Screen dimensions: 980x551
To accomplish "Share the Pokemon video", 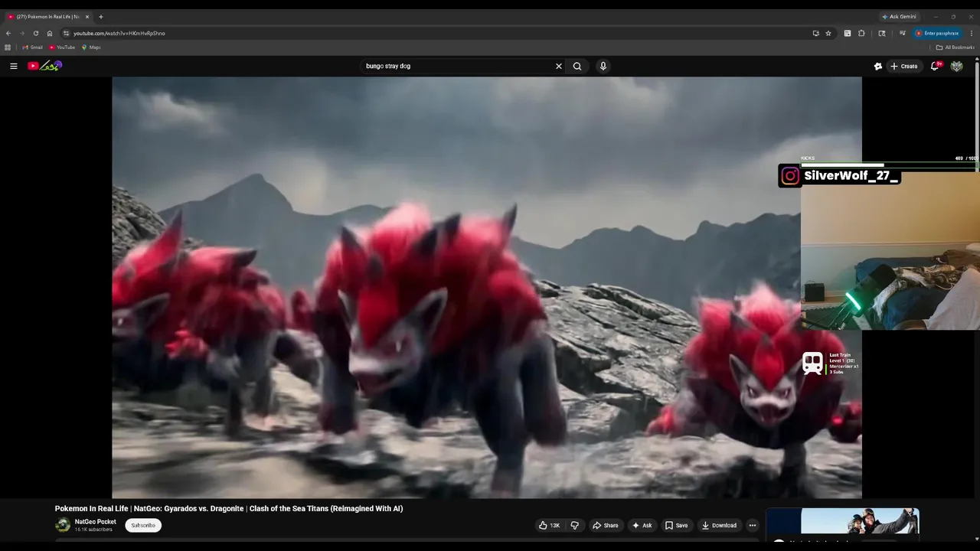I will coord(605,525).
